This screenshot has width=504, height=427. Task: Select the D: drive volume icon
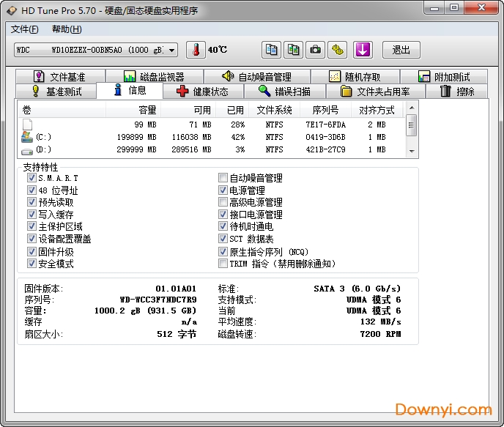pyautogui.click(x=27, y=149)
